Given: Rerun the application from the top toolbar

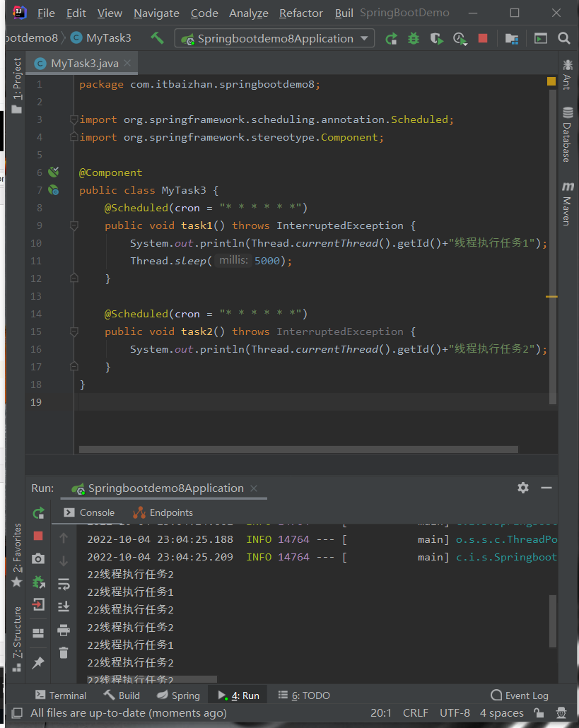Looking at the screenshot, I should tap(392, 39).
